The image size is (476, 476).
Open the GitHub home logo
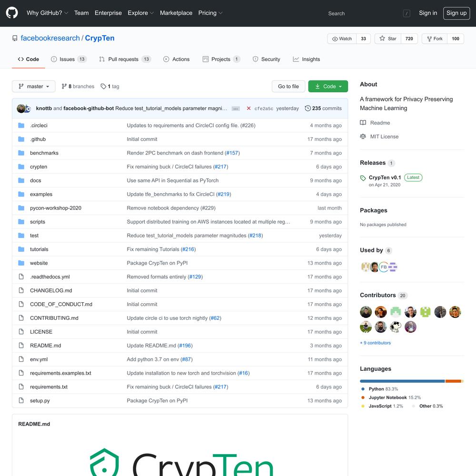[x=12, y=13]
